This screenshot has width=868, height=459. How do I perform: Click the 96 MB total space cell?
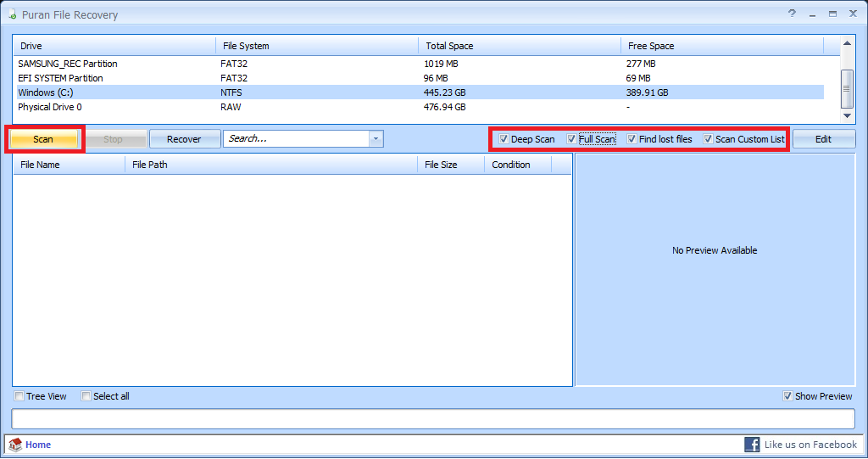436,78
